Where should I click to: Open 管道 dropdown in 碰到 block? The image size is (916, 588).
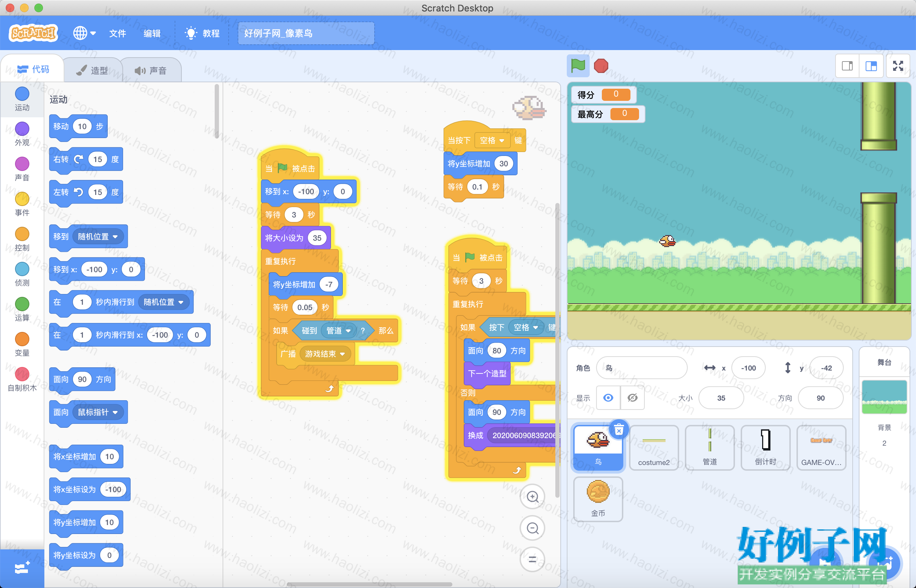click(338, 330)
